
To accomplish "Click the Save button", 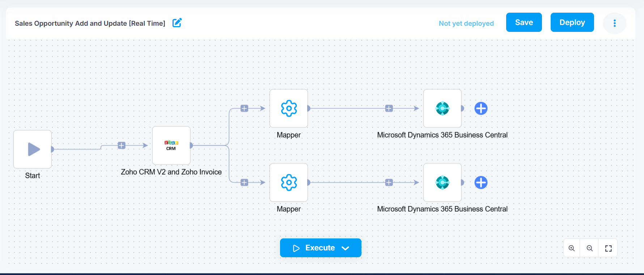I will 524,22.
